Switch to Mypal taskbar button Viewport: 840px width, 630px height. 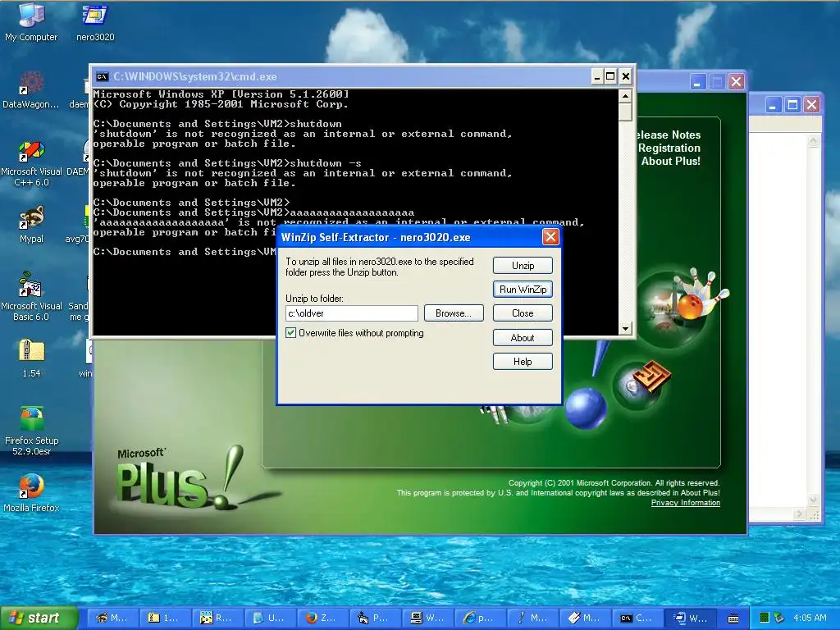(x=112, y=618)
